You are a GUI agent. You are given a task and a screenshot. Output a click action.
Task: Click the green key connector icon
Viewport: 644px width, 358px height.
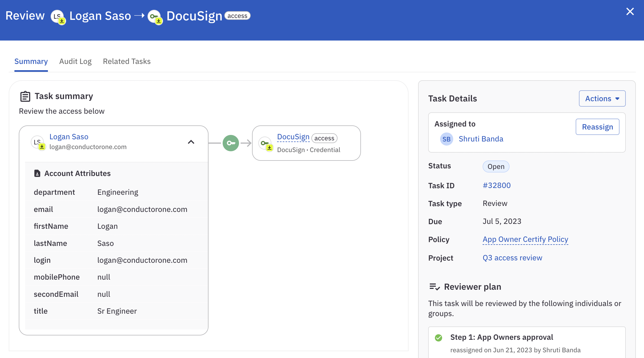point(231,143)
